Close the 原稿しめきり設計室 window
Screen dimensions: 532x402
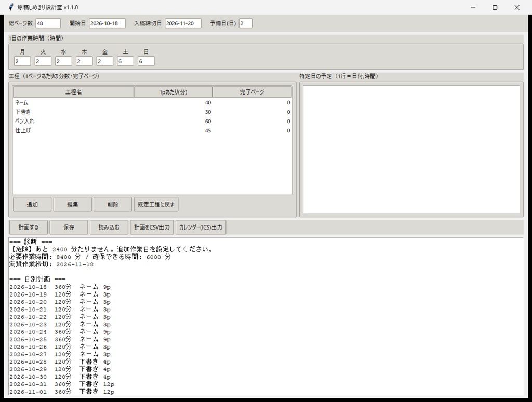tap(517, 7)
